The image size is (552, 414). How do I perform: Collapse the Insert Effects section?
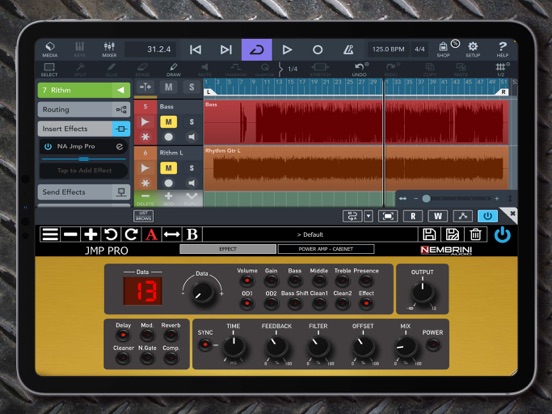tap(84, 129)
